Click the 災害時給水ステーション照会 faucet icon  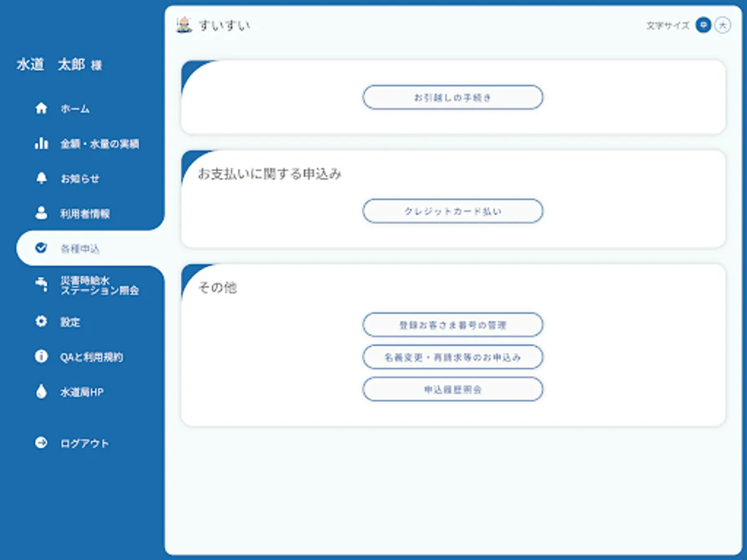(x=41, y=285)
